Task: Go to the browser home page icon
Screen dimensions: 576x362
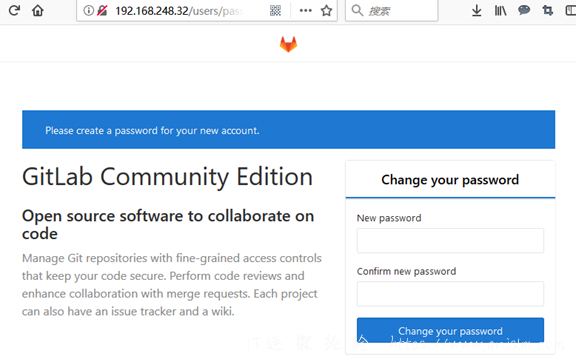Action: click(37, 10)
